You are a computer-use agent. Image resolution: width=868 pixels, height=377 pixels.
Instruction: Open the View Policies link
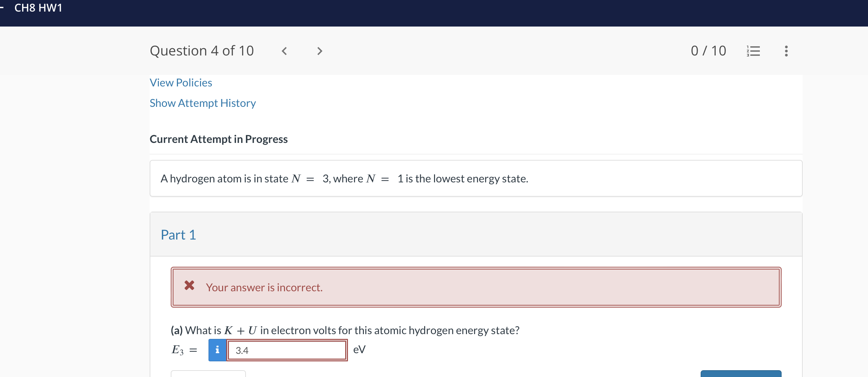pyautogui.click(x=181, y=82)
